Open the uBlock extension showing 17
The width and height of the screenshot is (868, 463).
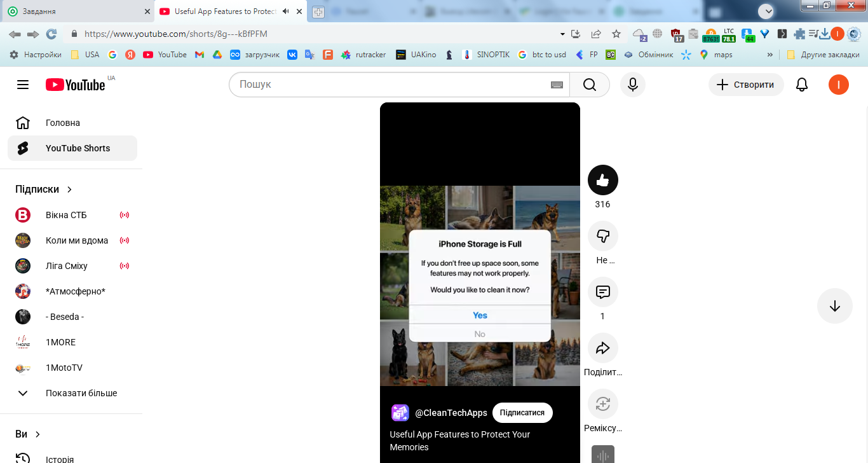pos(677,35)
